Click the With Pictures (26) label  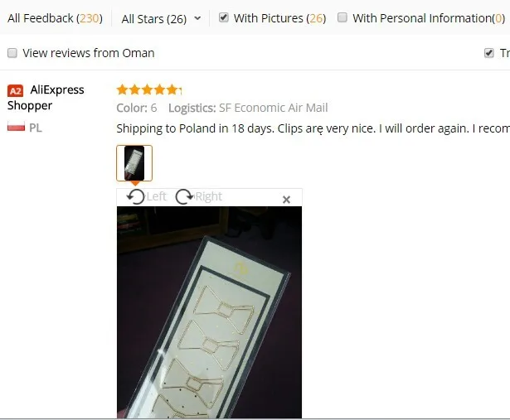pyautogui.click(x=279, y=18)
